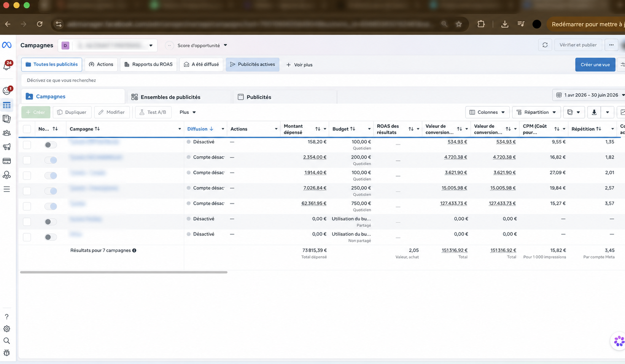Viewport: 625px width, 364px height.
Task: Click the browser back arrow
Action: pos(8,24)
